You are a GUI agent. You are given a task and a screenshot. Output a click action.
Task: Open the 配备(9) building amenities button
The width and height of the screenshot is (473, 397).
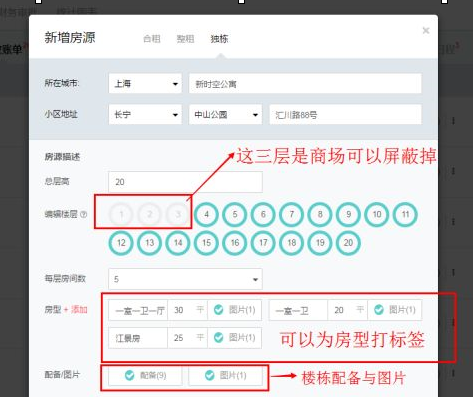145,376
